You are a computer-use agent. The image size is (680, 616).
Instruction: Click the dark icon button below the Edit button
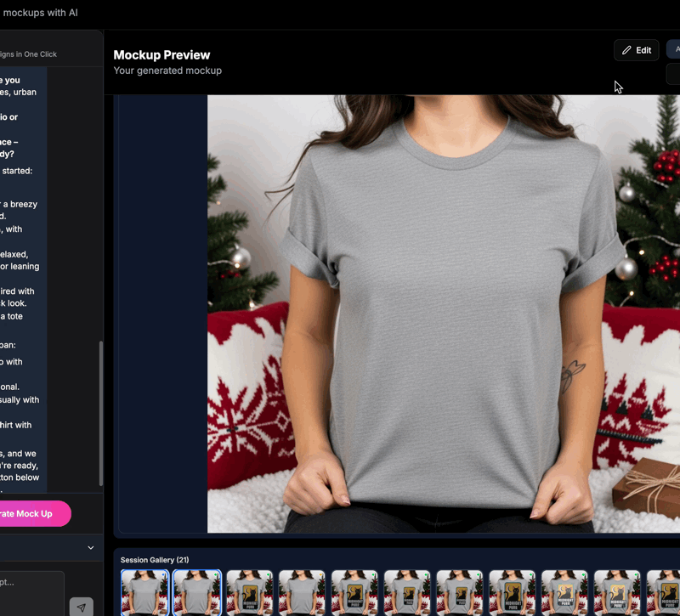674,74
